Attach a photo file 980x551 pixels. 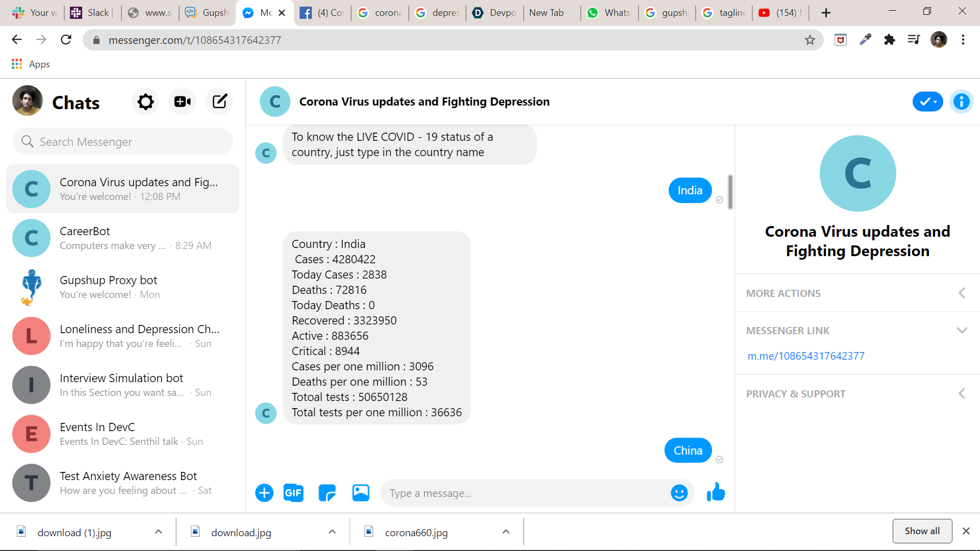point(361,493)
